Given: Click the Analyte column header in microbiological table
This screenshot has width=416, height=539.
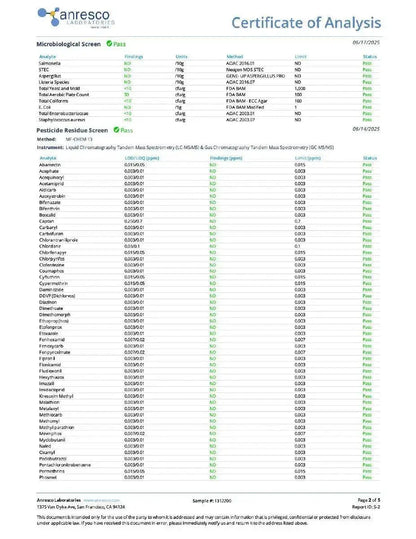Looking at the screenshot, I should [x=47, y=56].
